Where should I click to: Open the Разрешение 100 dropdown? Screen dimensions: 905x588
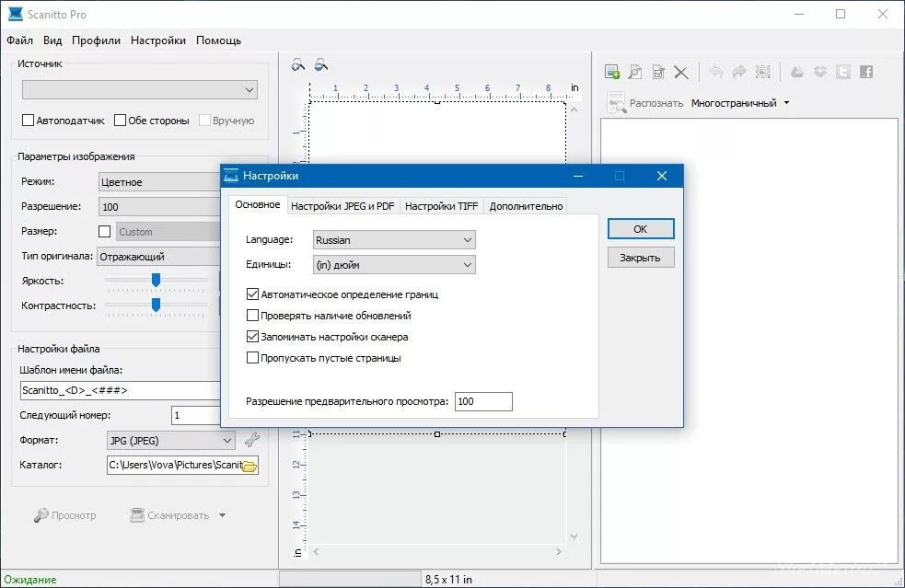(x=159, y=206)
